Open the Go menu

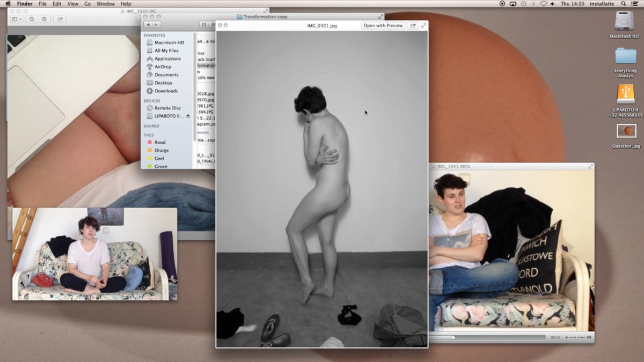[x=87, y=4]
